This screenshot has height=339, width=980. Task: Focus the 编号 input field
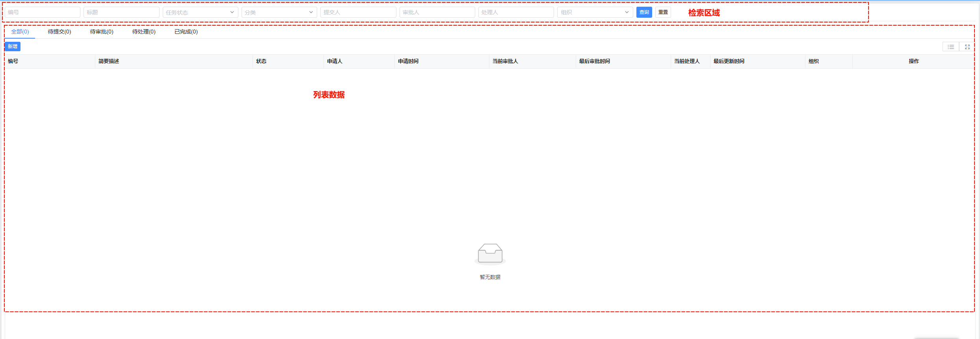coord(43,12)
